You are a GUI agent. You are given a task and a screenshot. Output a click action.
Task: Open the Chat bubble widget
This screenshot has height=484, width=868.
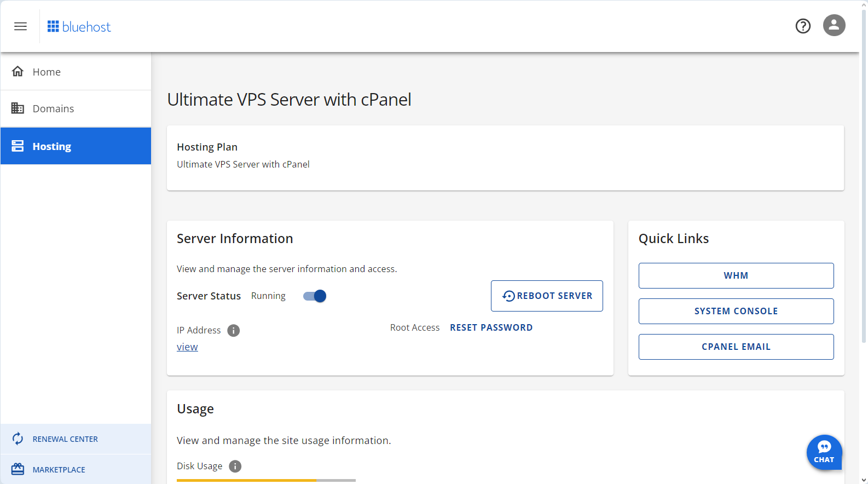pyautogui.click(x=824, y=452)
